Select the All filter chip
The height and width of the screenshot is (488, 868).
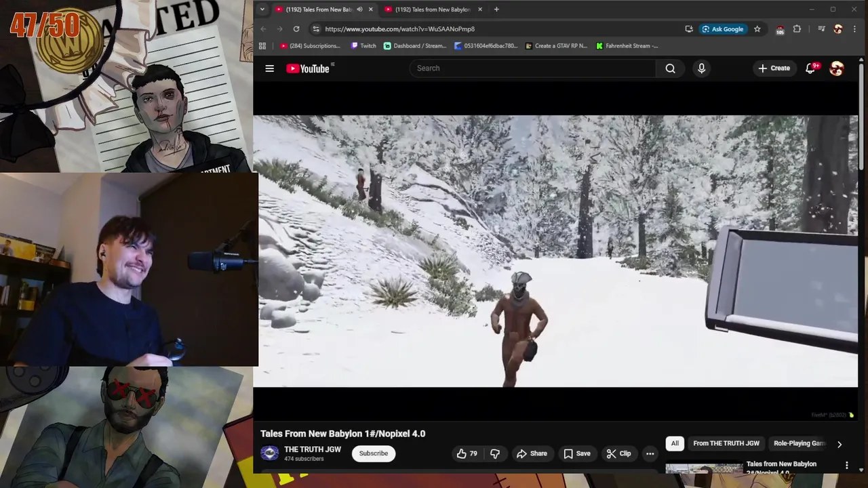coord(675,443)
